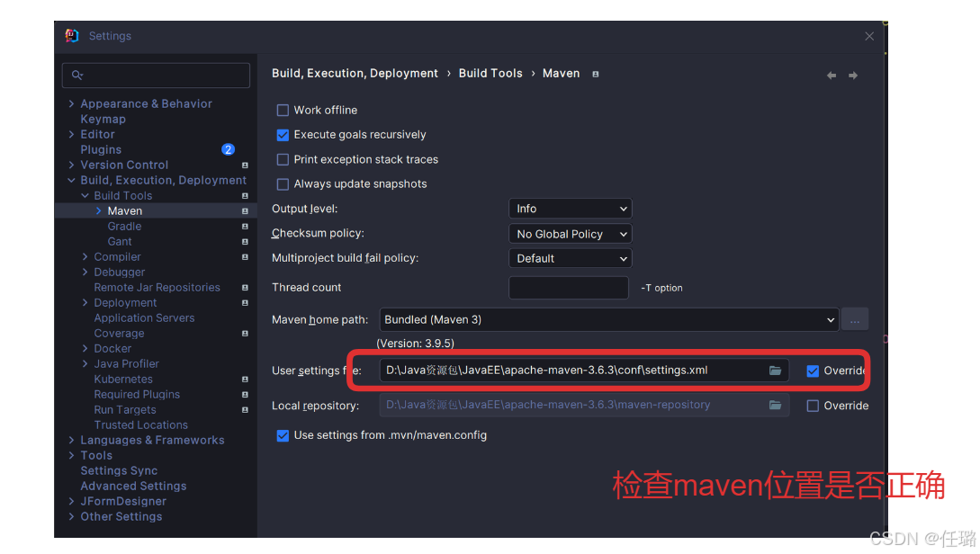Image resolution: width=980 pixels, height=554 pixels.
Task: Click the project icon beside Remote Jar Repositories
Action: pyautogui.click(x=245, y=288)
